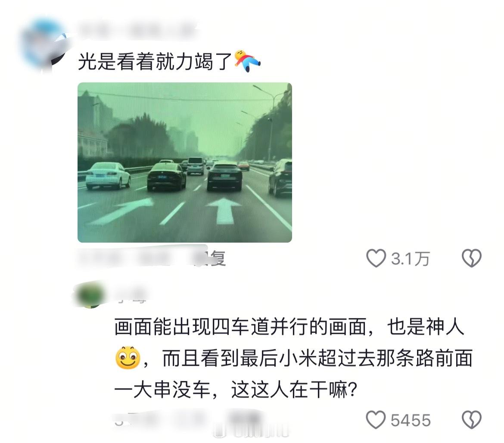The width and height of the screenshot is (504, 443).
Task: Open the highway traffic photo attachment
Action: pyautogui.click(x=185, y=162)
